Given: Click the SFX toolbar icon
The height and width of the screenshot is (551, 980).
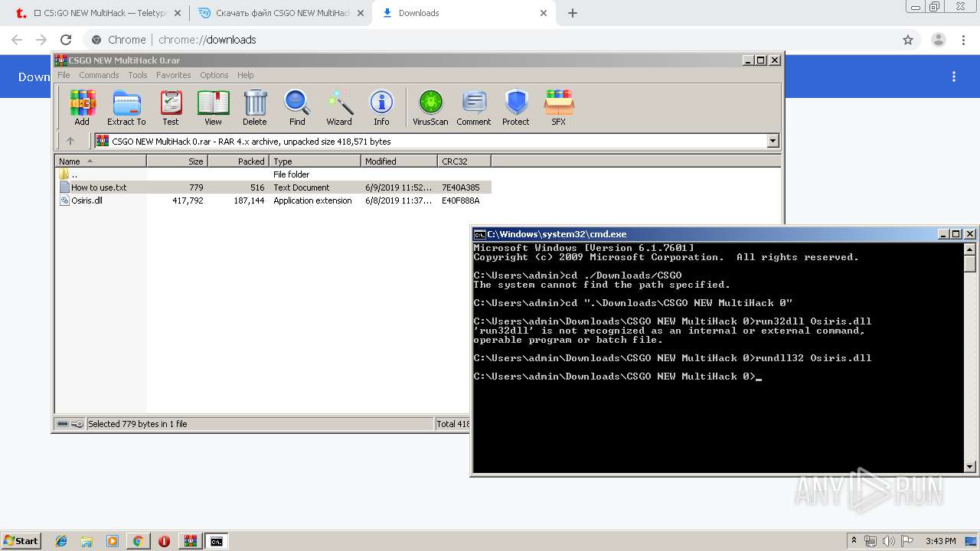Looking at the screenshot, I should pyautogui.click(x=559, y=107).
